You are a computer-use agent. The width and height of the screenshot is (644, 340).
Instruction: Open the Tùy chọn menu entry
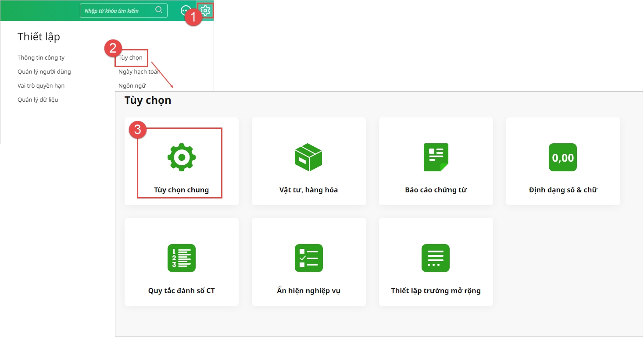click(131, 58)
